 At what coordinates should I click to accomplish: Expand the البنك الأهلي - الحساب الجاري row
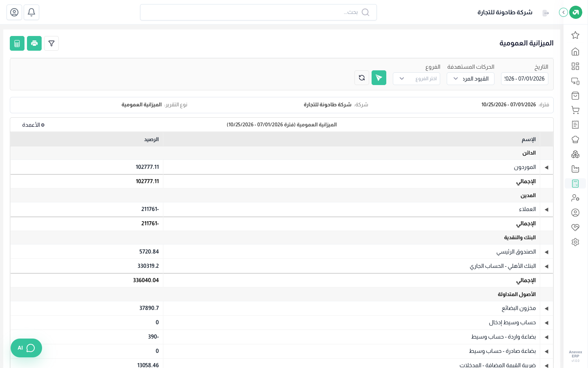point(546,266)
